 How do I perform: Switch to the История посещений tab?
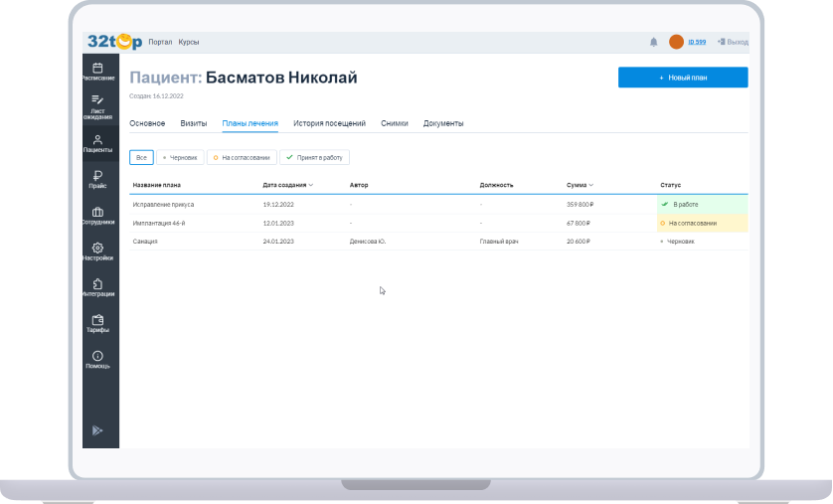[x=329, y=123]
